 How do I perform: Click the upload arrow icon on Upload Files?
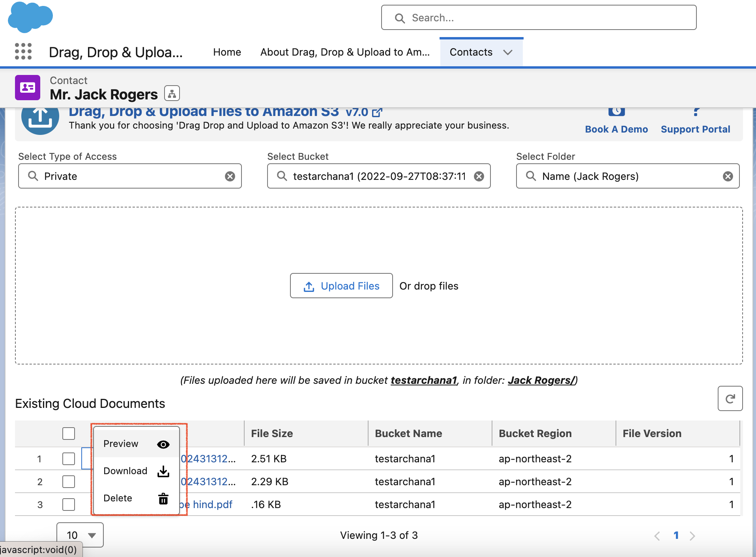(309, 286)
